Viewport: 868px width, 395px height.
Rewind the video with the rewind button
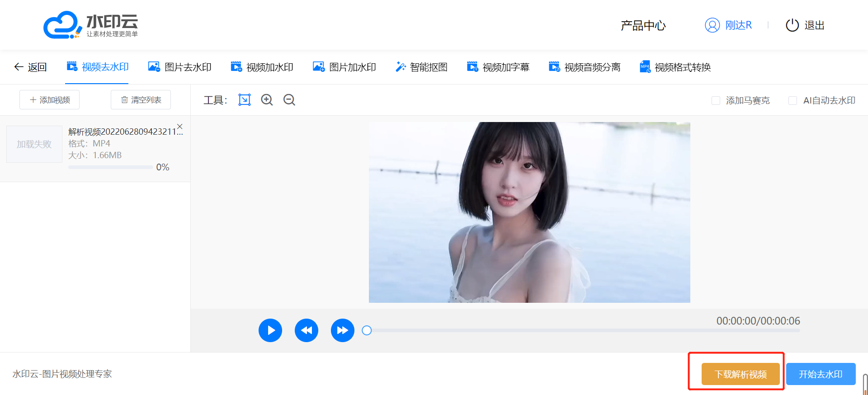[x=307, y=330]
